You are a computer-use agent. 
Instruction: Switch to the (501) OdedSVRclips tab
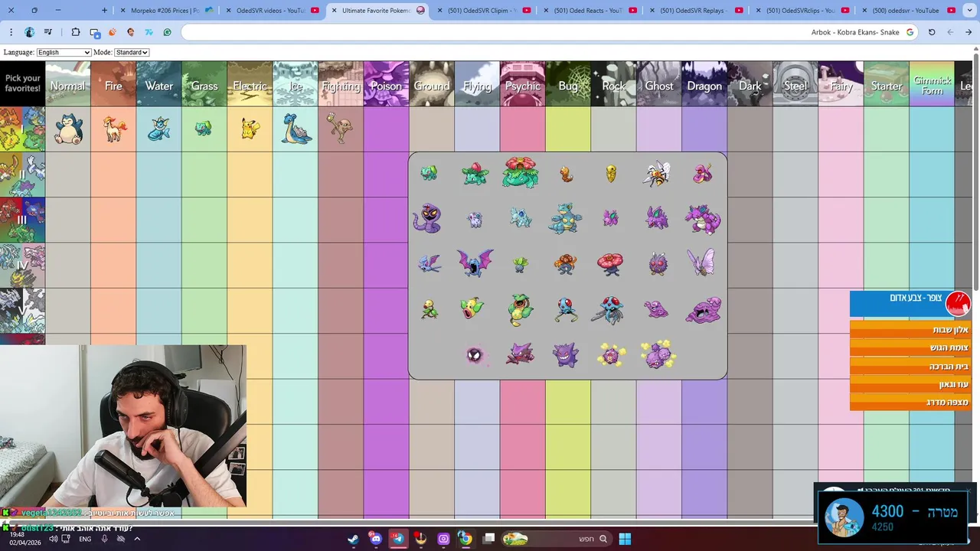click(x=801, y=11)
